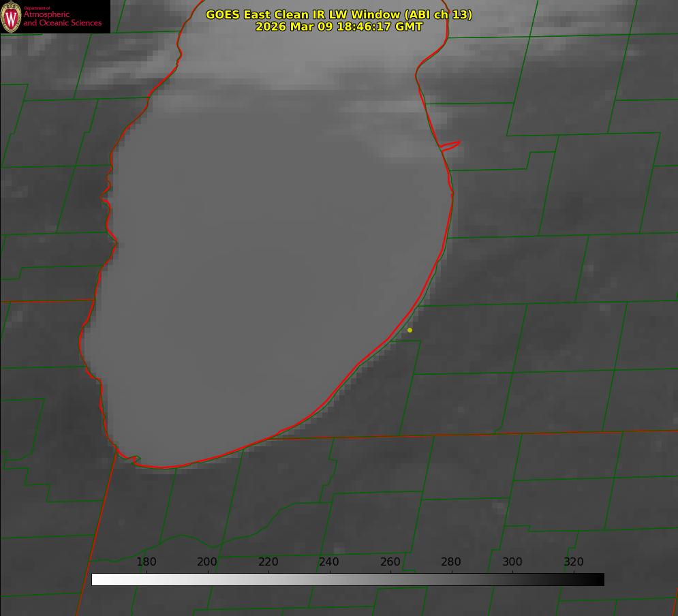678x616 pixels.
Task: Select the 280 value on the temperature scale
Action: click(x=451, y=562)
